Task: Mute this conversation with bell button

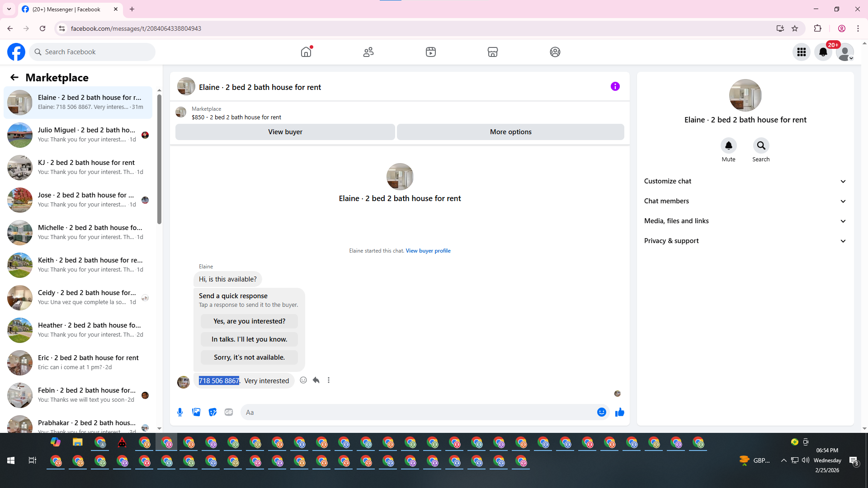Action: [728, 145]
